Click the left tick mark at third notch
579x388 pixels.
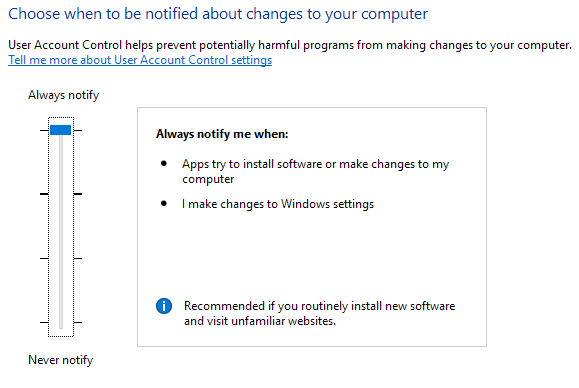(x=44, y=258)
